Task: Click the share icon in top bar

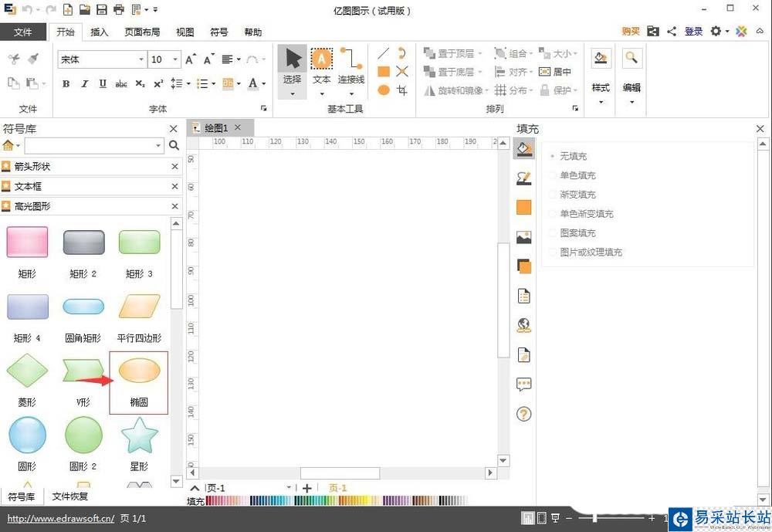Action: (x=672, y=32)
